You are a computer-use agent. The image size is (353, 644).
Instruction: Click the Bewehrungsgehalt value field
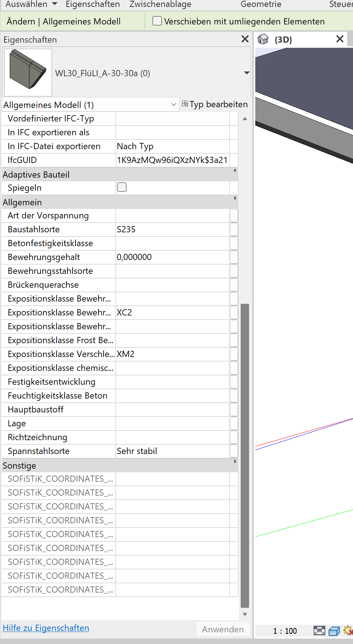172,257
